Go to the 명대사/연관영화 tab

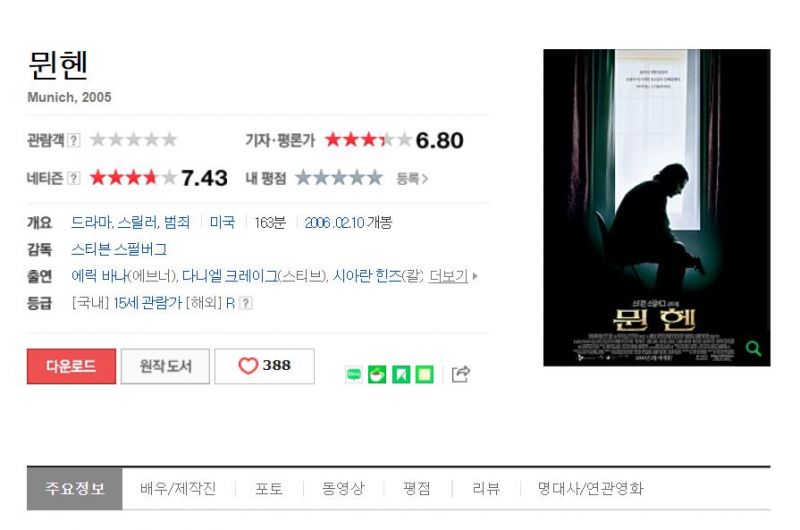tap(590, 488)
